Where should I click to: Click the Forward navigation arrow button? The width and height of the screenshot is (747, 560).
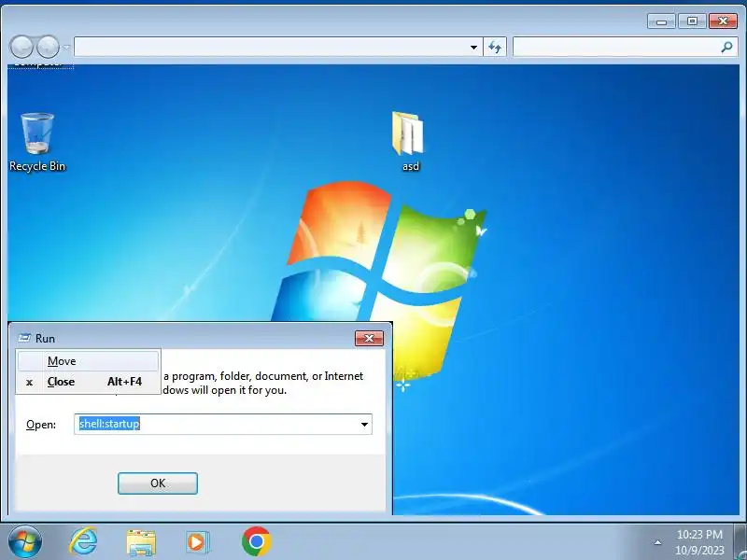tap(48, 47)
